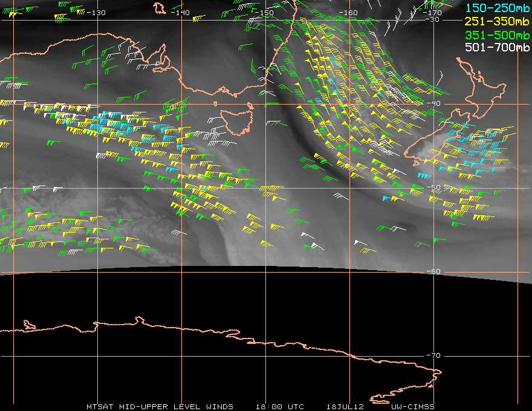
Task: Click the cyan 150-250mb legend label
Action: (497, 8)
